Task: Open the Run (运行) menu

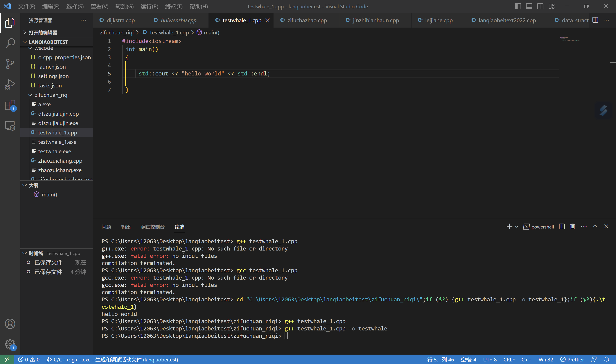Action: coord(149,6)
